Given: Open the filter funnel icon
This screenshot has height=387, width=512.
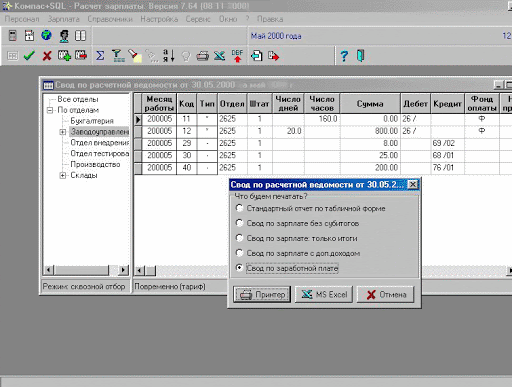Looking at the screenshot, I should (x=118, y=56).
